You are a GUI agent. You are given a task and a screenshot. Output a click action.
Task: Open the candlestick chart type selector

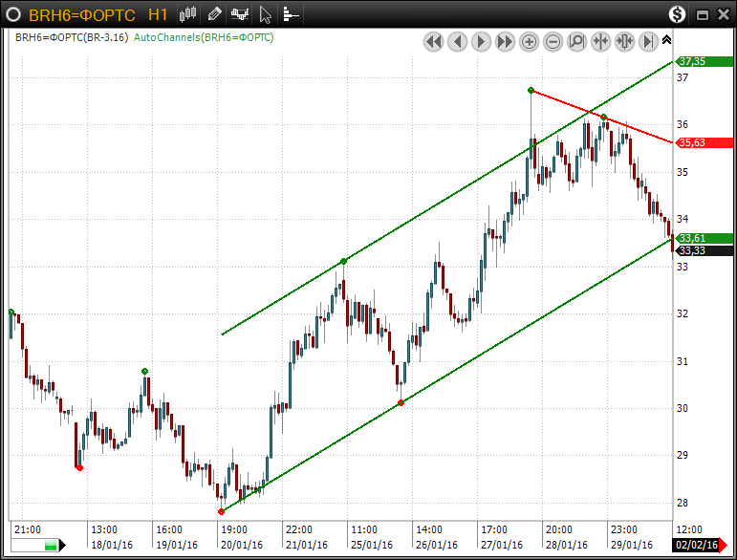pos(188,14)
